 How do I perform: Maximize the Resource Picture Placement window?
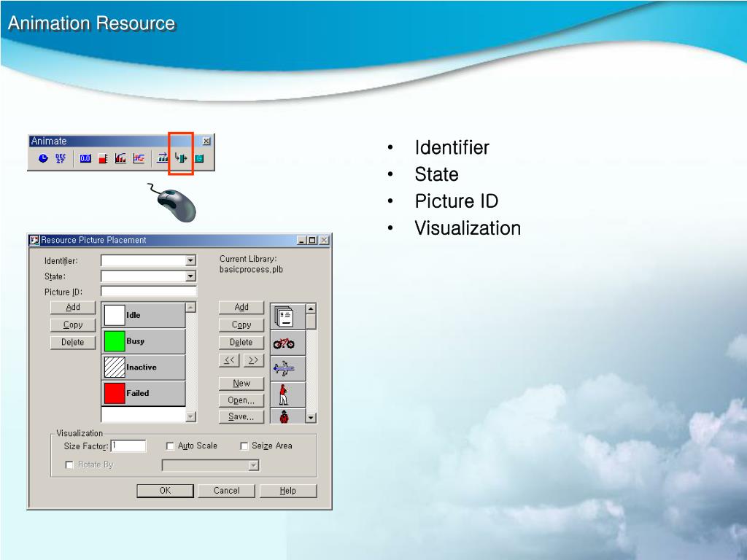pos(312,241)
